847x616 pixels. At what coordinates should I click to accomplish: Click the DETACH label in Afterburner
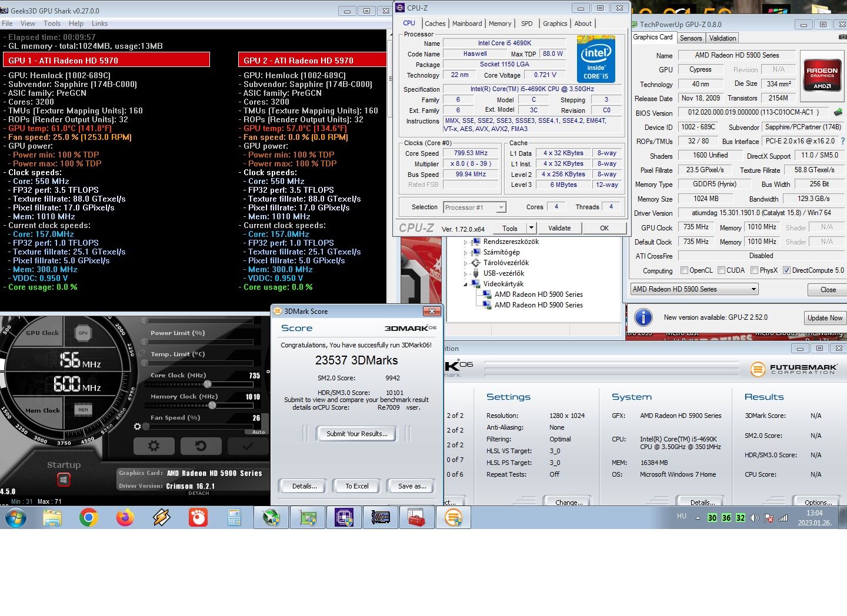pyautogui.click(x=198, y=493)
